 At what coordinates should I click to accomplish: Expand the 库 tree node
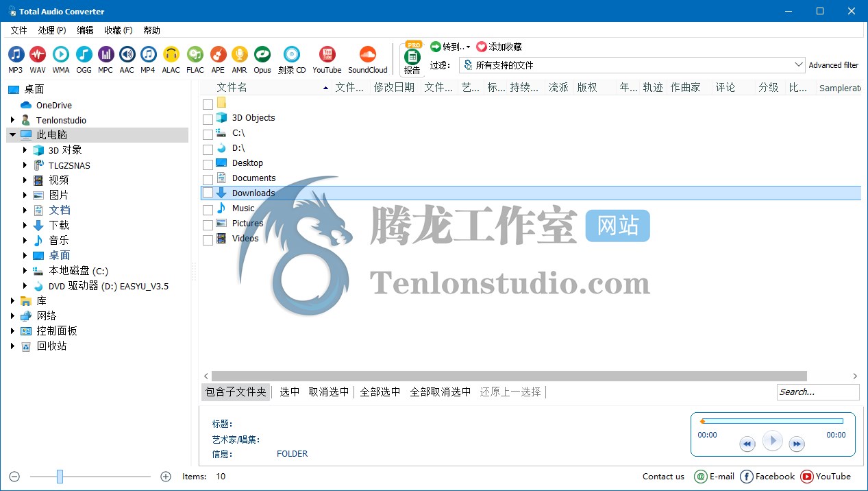click(x=12, y=300)
